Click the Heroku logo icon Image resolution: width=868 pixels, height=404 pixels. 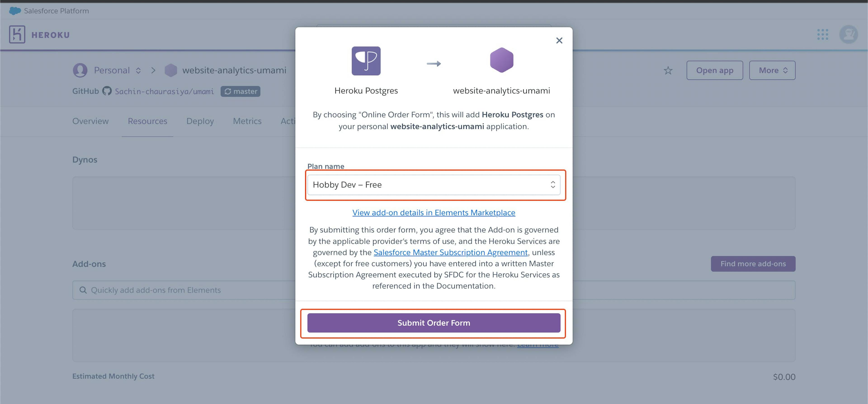[x=17, y=34]
